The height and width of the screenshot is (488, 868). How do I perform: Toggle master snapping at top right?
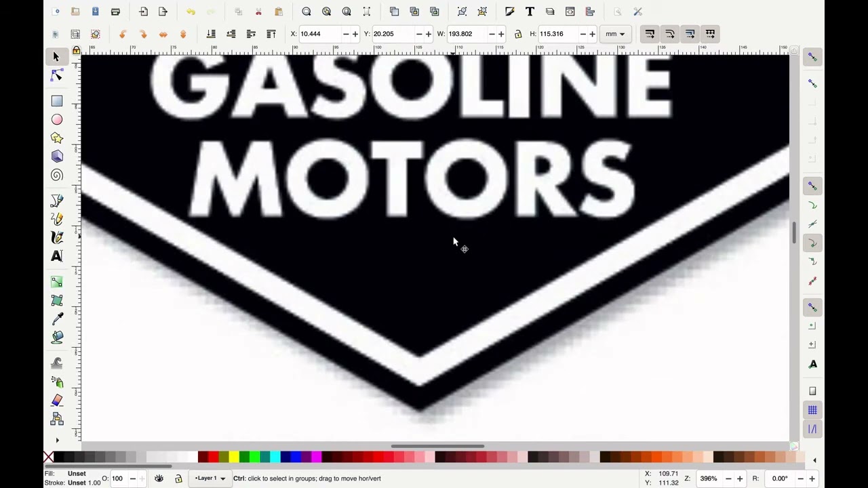812,58
